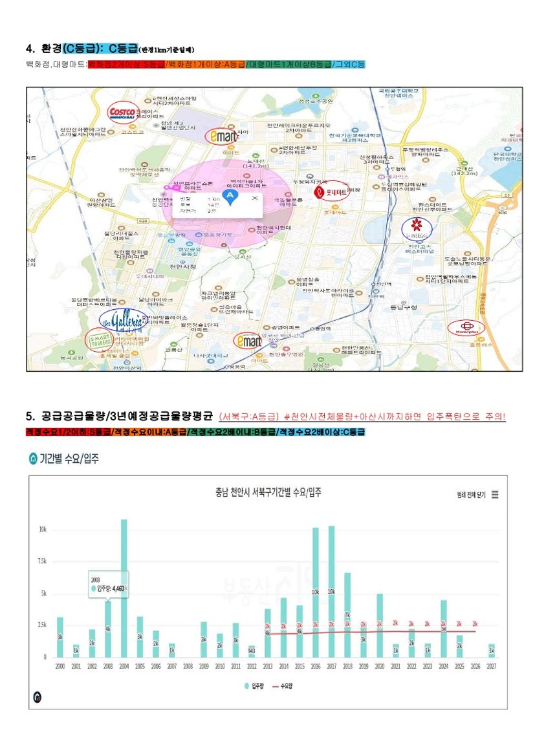535x756 pixels.
Task: Click the 동남구청 label on the map
Action: [x=403, y=307]
